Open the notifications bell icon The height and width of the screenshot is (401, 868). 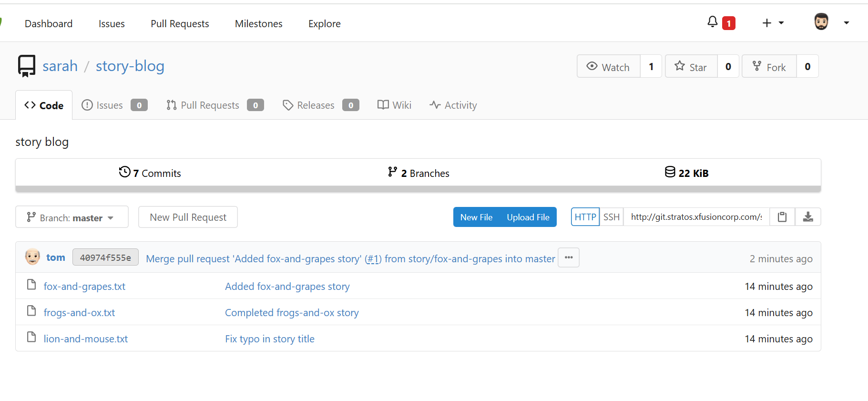click(x=713, y=22)
